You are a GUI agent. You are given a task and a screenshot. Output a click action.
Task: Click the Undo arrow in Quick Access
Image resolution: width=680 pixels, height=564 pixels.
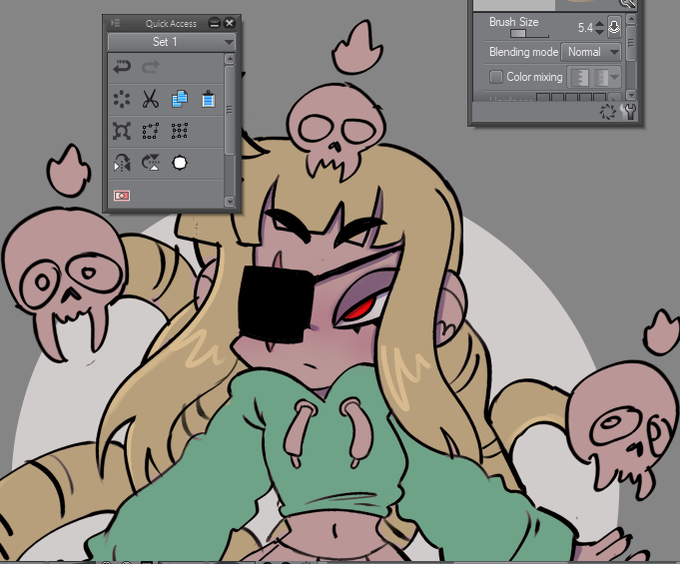click(x=122, y=67)
